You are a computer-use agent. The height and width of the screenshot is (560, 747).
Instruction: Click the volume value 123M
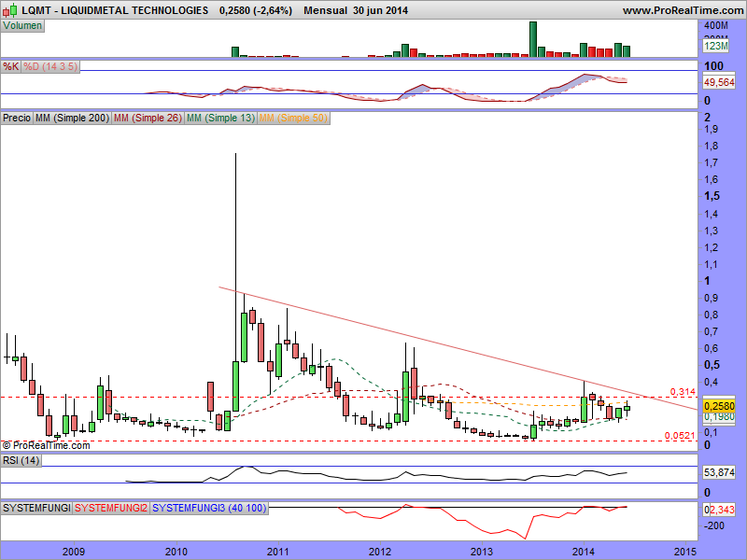tap(716, 46)
